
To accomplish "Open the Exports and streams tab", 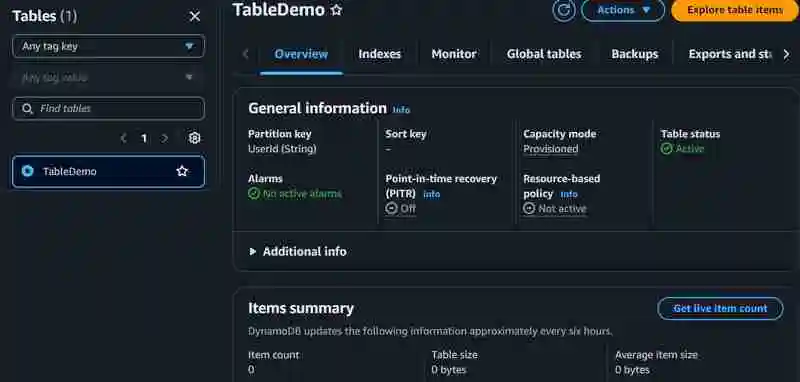I will (730, 54).
